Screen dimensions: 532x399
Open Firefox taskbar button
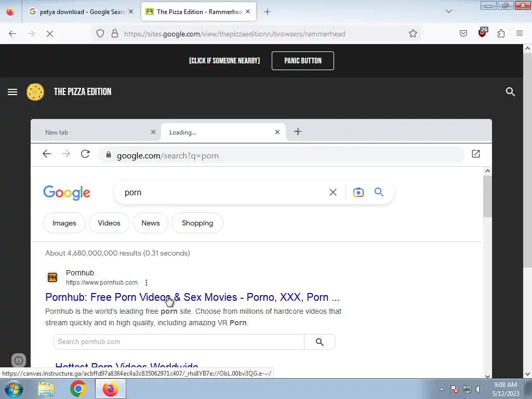point(110,389)
